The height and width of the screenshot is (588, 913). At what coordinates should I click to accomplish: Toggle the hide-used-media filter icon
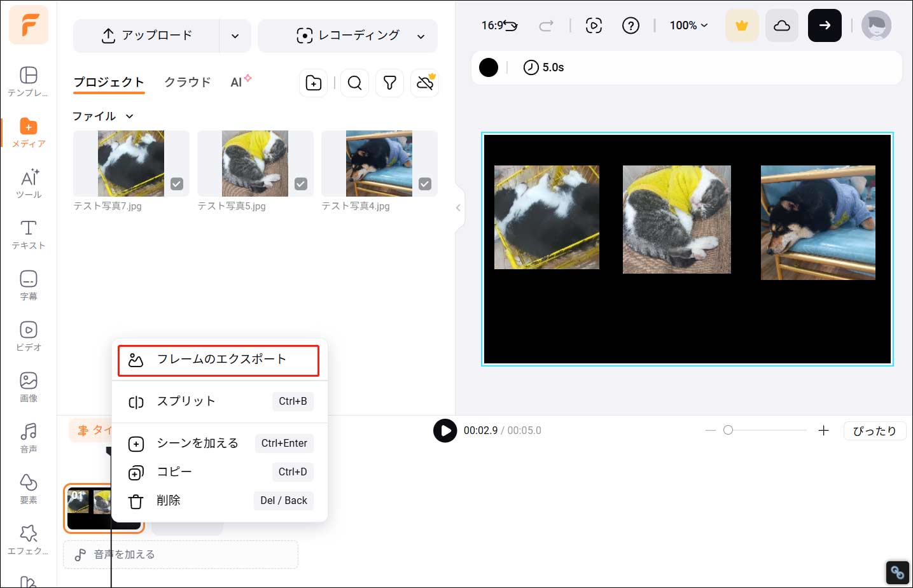(x=424, y=83)
